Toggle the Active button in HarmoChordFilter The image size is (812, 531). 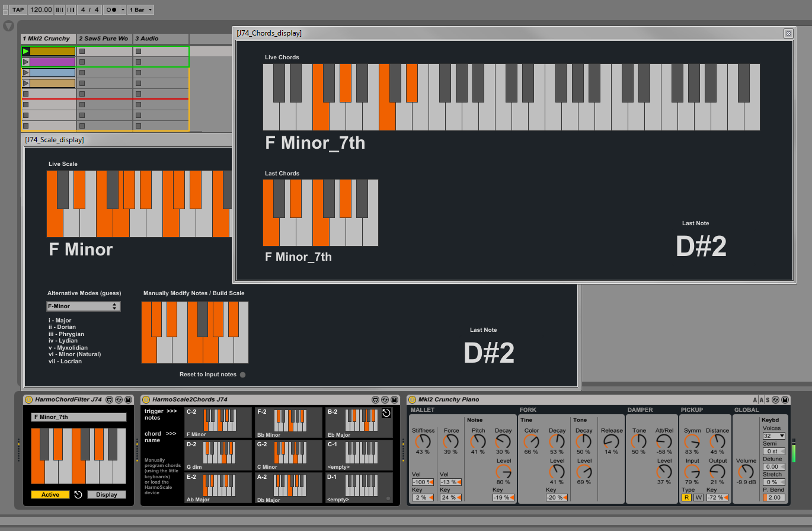pyautogui.click(x=50, y=494)
